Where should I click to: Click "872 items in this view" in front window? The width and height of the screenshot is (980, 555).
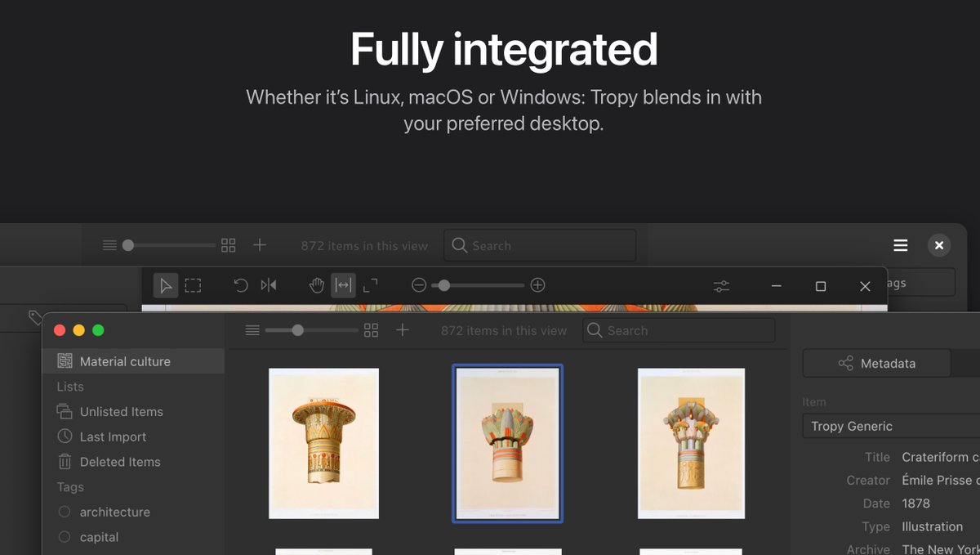[x=504, y=330]
